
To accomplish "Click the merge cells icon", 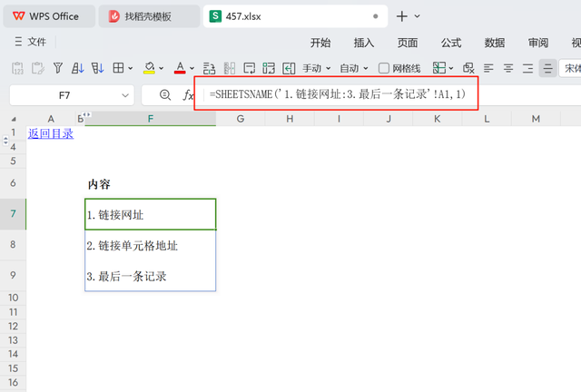I will (210, 68).
